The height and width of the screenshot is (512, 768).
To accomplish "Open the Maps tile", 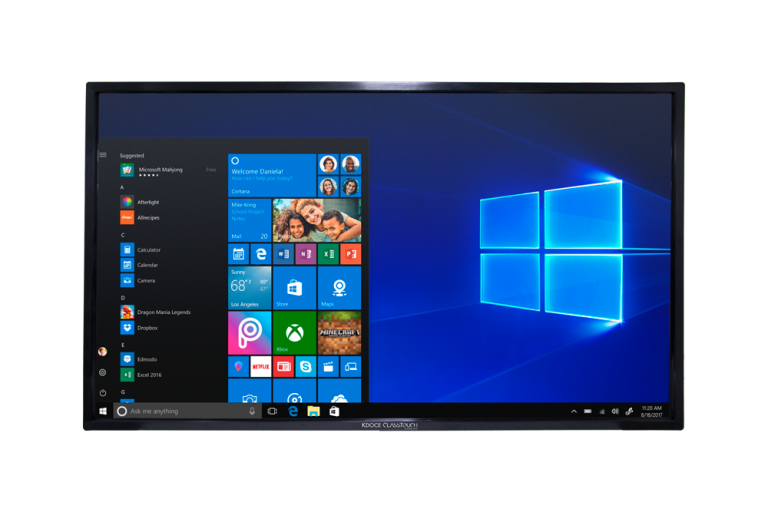I will pyautogui.click(x=339, y=288).
